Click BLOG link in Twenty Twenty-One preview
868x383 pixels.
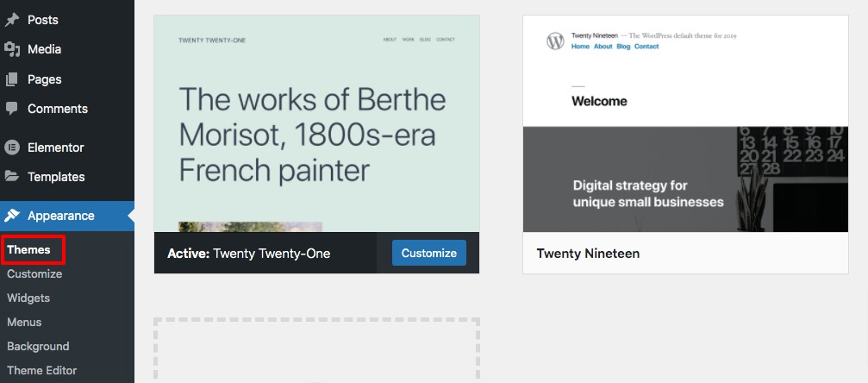coord(425,40)
